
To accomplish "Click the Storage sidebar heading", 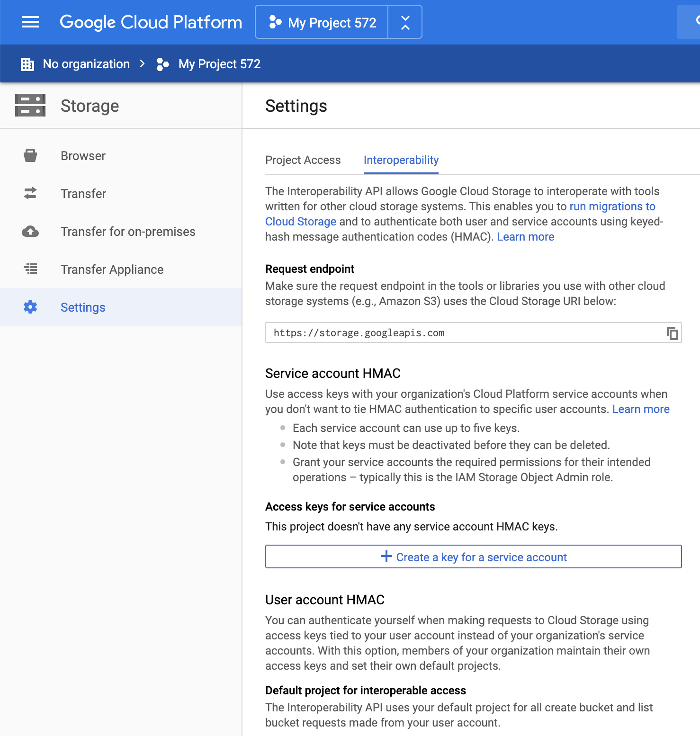I will coord(90,106).
